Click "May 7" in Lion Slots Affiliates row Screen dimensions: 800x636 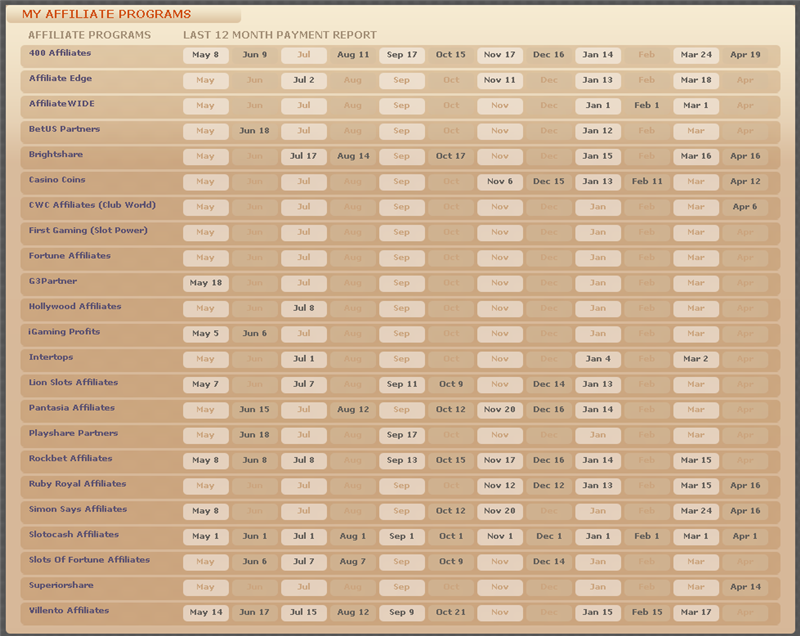(x=206, y=385)
